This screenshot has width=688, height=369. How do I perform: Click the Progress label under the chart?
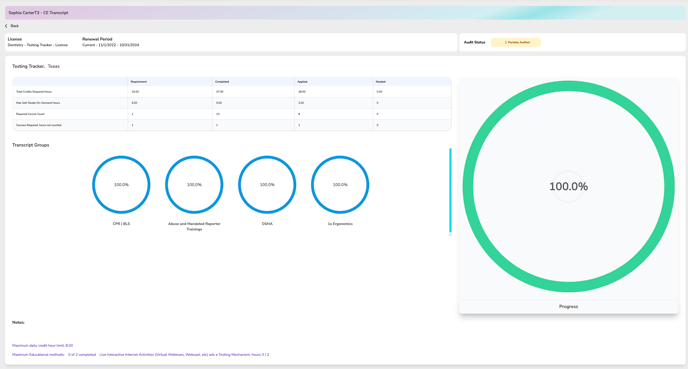(568, 307)
